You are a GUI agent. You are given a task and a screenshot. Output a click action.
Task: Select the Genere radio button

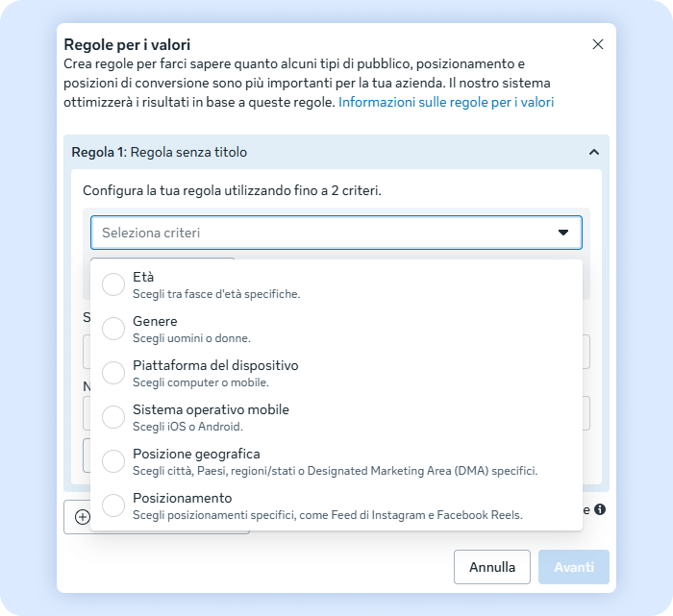coord(113,329)
